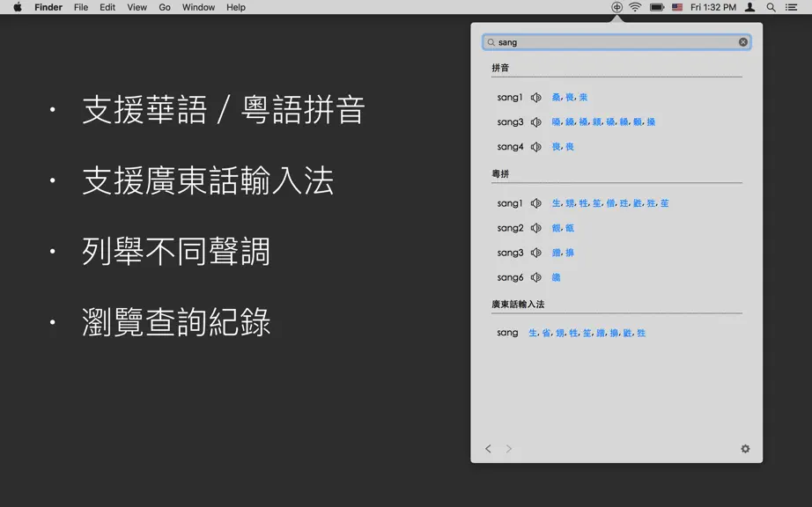
Task: Play audio for Jyutping sang6
Action: [x=536, y=278]
